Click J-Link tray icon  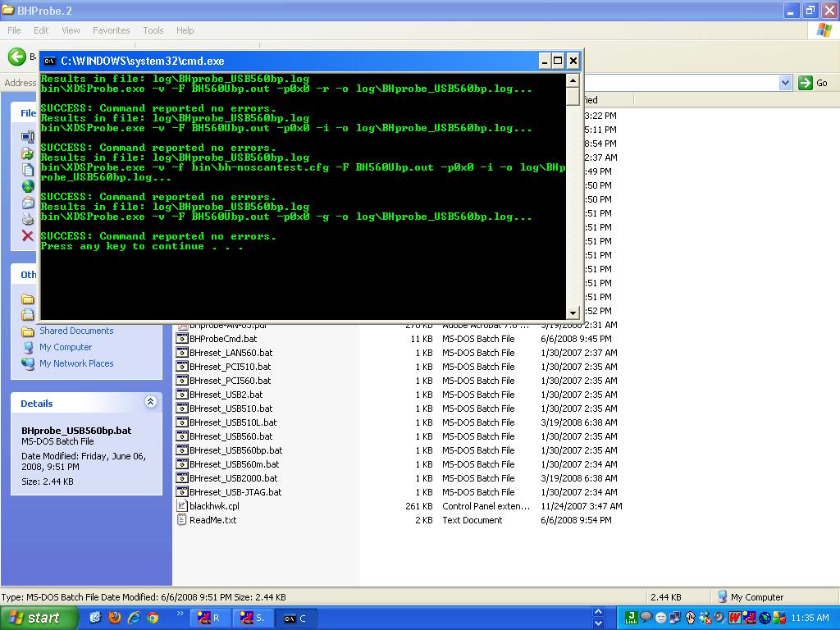pyautogui.click(x=631, y=618)
